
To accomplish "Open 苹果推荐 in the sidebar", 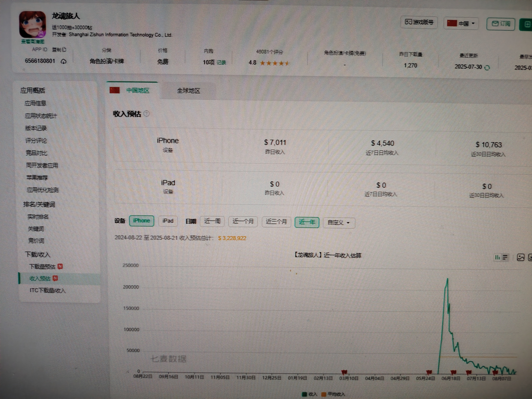I will pyautogui.click(x=37, y=178).
